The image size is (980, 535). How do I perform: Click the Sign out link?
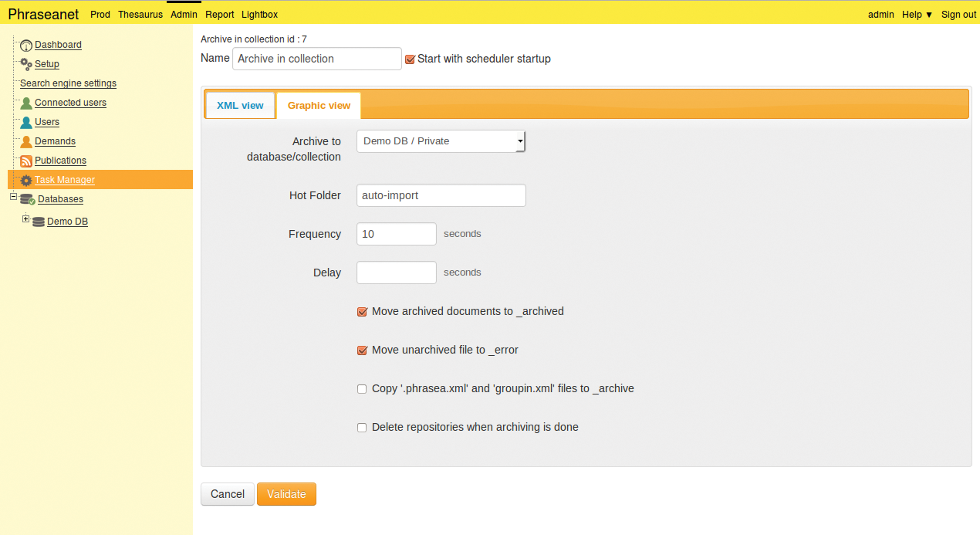coord(958,14)
